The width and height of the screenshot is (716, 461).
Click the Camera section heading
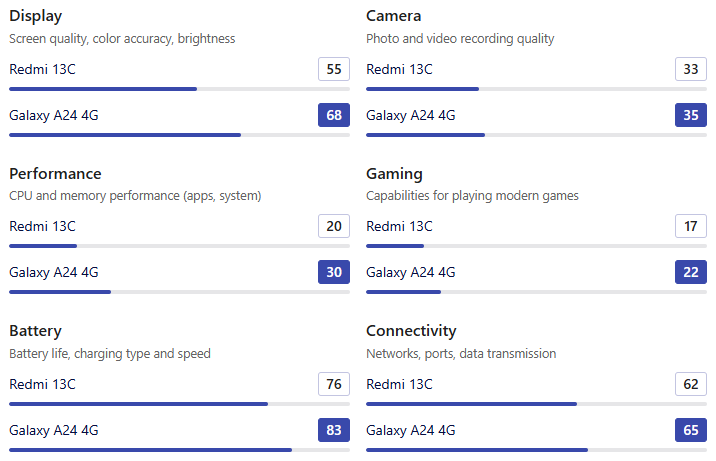(x=394, y=16)
